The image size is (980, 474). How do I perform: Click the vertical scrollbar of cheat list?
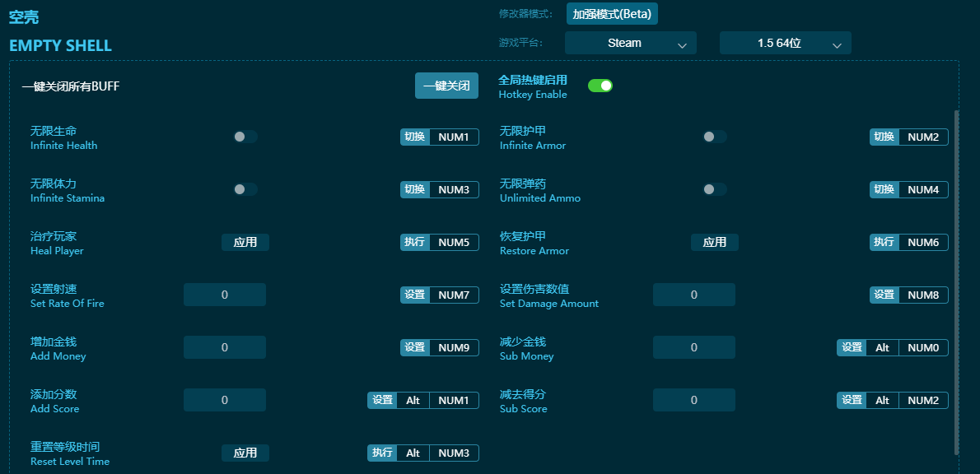coord(956,282)
